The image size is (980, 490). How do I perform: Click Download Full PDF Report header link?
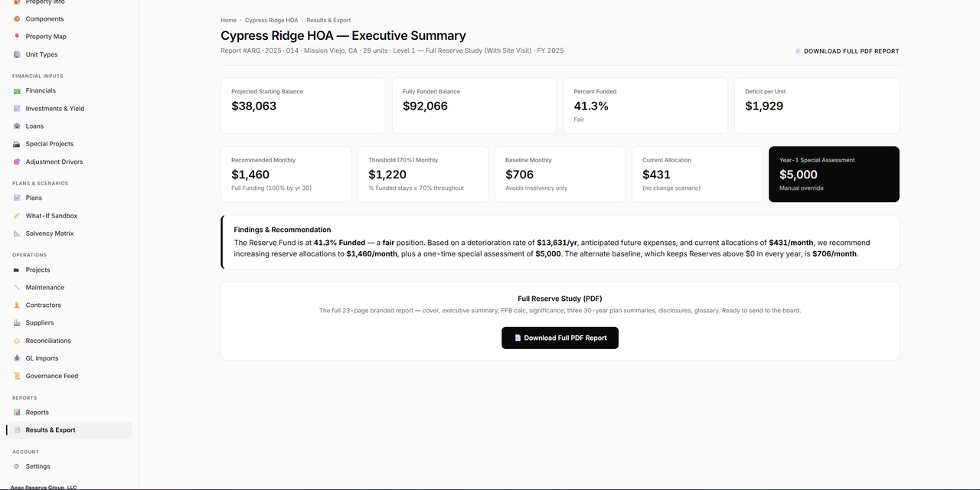pos(847,51)
